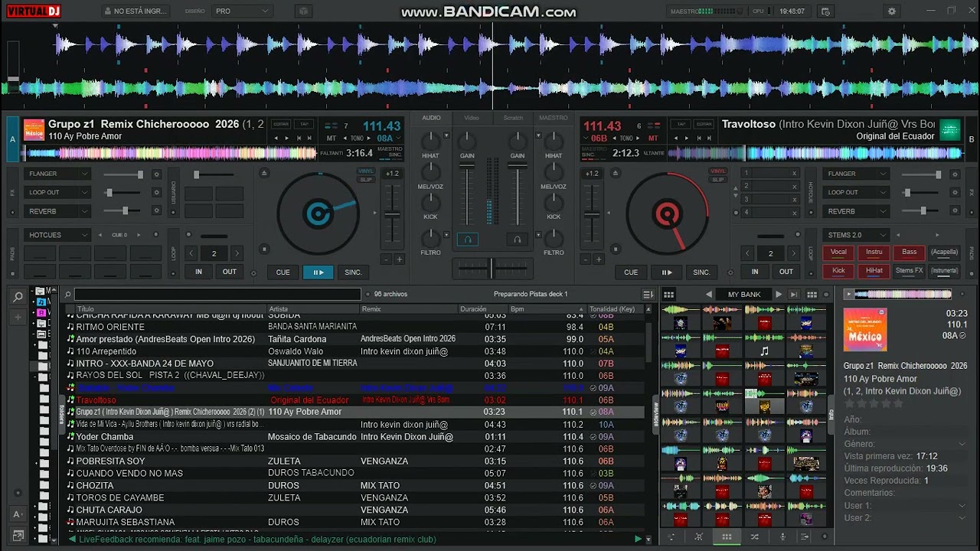Toggle Vocal stem pad on deck B
This screenshot has height=551, width=980.
[x=838, y=252]
